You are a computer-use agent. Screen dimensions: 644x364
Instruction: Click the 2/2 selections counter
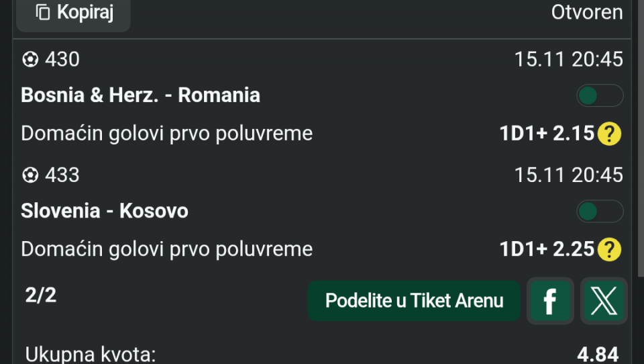(x=41, y=295)
